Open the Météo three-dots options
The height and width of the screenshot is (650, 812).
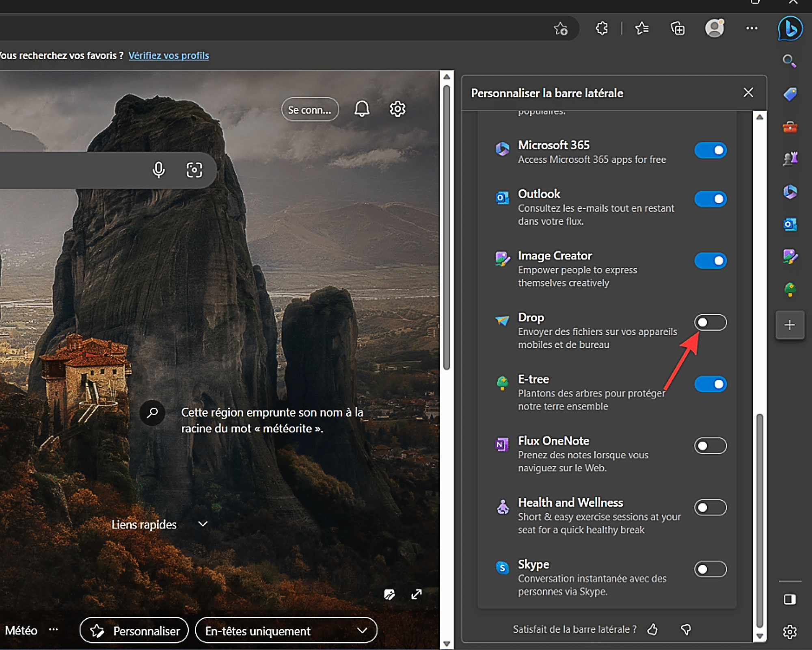point(54,630)
